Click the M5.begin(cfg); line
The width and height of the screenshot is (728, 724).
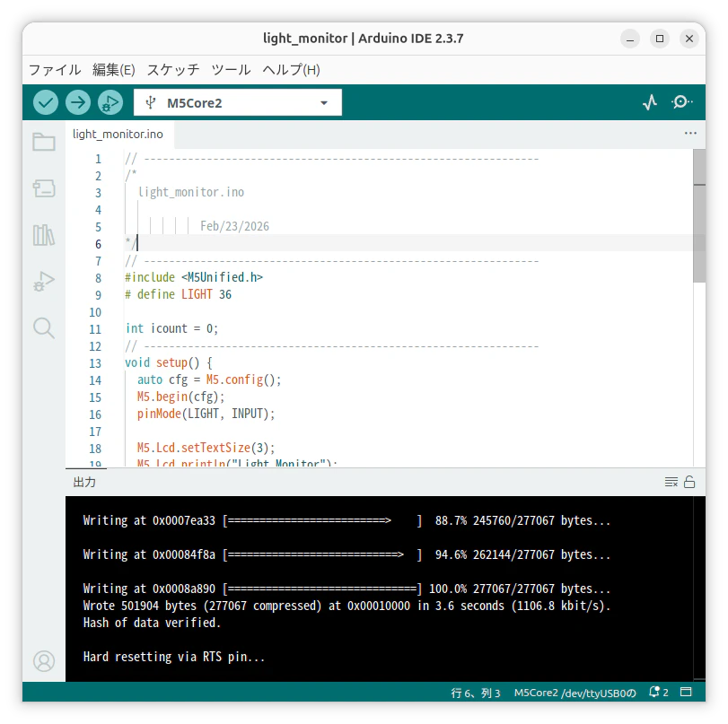pyautogui.click(x=180, y=397)
